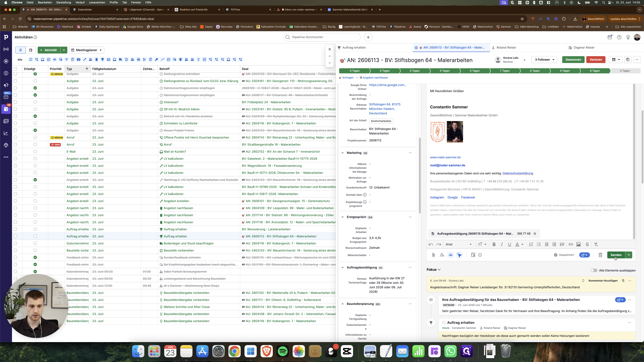Undo last edit in email editor

[x=431, y=244]
